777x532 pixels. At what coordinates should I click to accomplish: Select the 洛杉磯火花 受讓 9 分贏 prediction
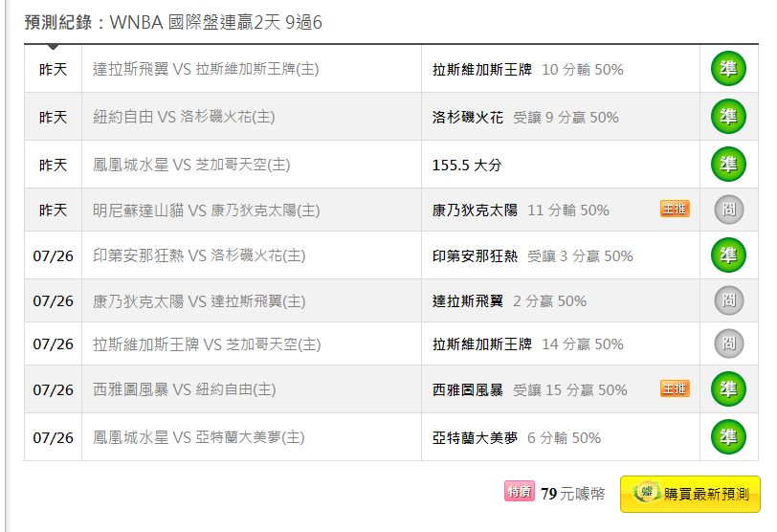525,118
